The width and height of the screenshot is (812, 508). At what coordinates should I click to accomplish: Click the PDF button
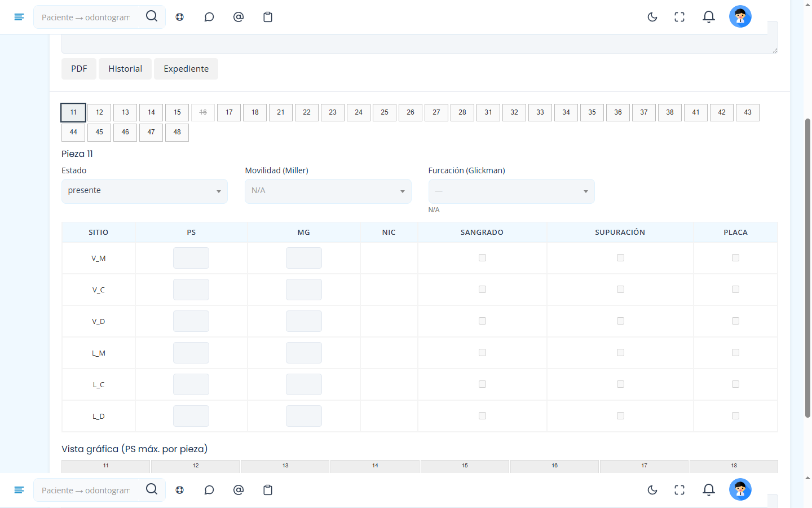click(79, 69)
